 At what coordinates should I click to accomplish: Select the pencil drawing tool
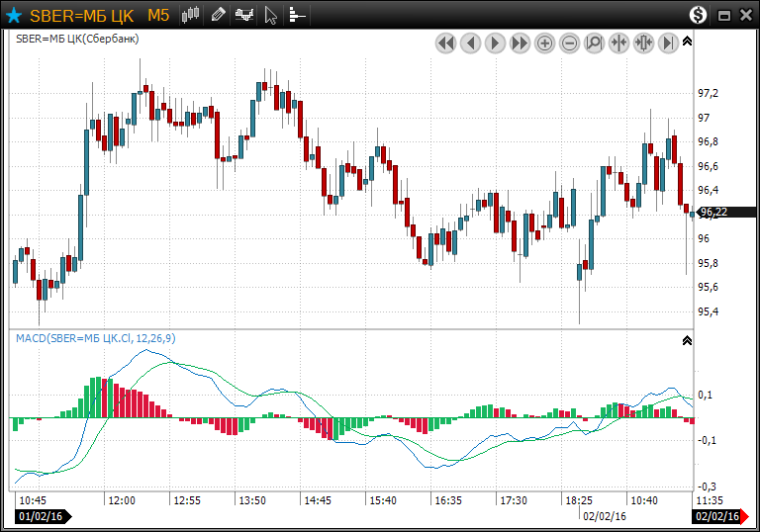(219, 15)
